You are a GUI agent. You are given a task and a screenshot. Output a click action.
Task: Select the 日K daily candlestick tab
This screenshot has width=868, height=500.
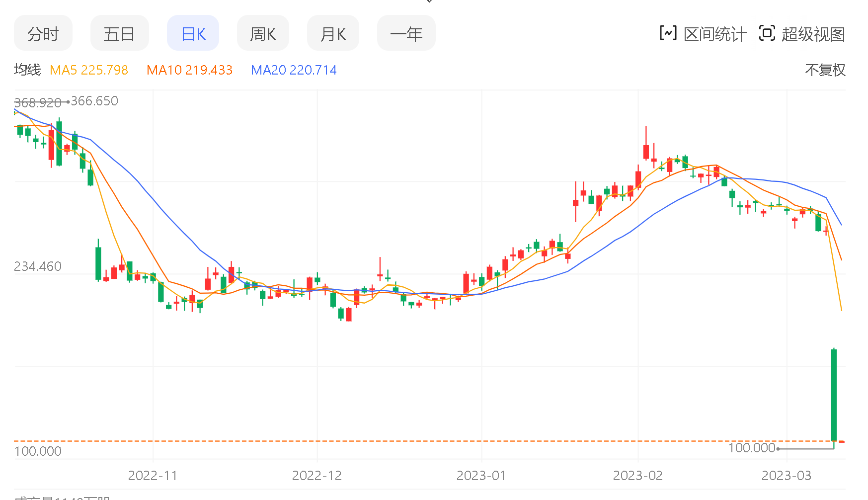[x=193, y=33]
